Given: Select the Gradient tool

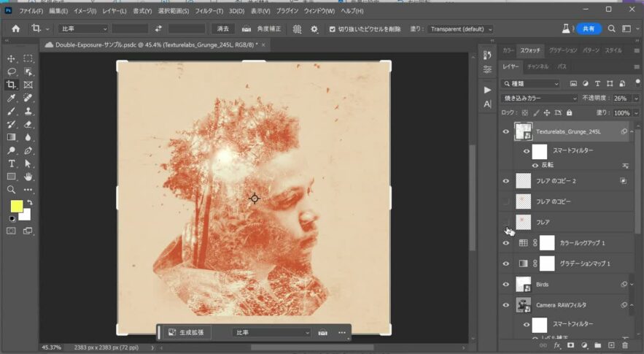Looking at the screenshot, I should (x=11, y=137).
